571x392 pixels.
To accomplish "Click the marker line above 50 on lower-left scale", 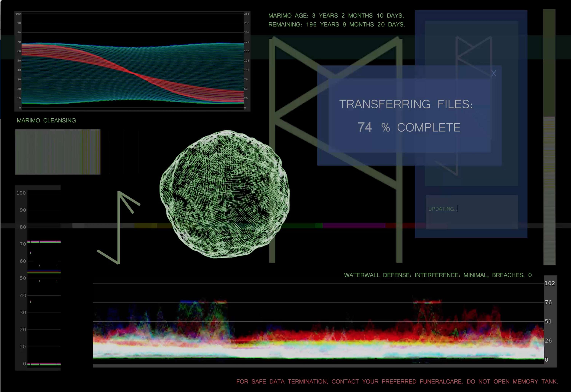I will click(44, 272).
